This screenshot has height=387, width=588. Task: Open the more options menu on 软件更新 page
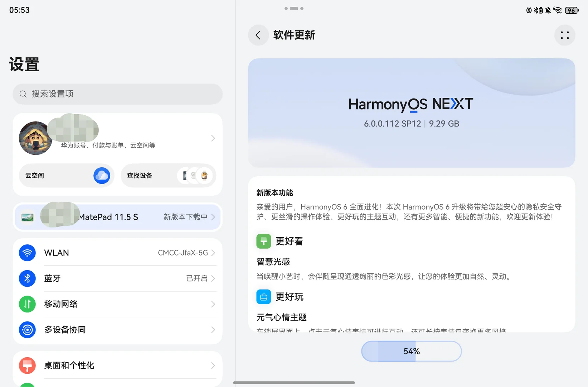565,35
